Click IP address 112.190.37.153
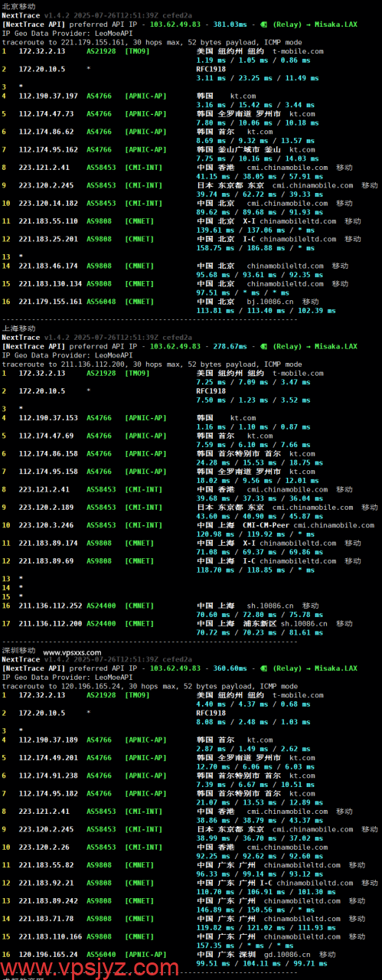 point(48,417)
